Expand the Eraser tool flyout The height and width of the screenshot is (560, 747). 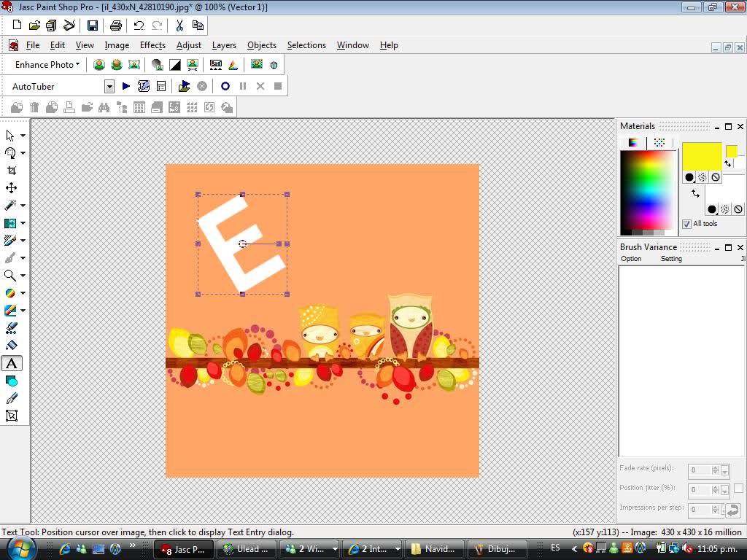(x=23, y=311)
